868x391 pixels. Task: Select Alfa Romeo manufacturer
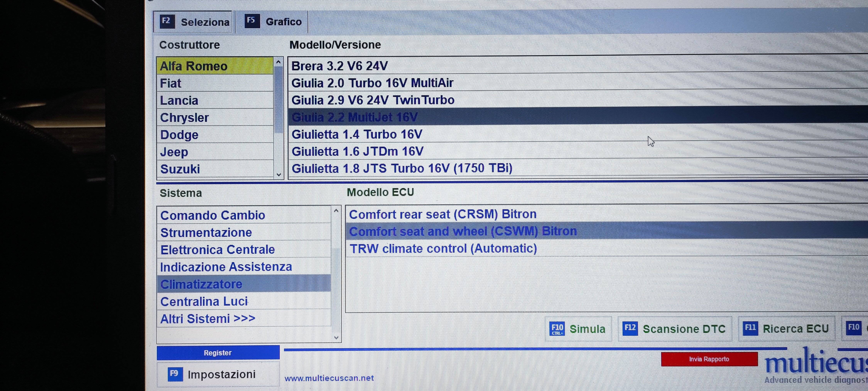tap(215, 66)
